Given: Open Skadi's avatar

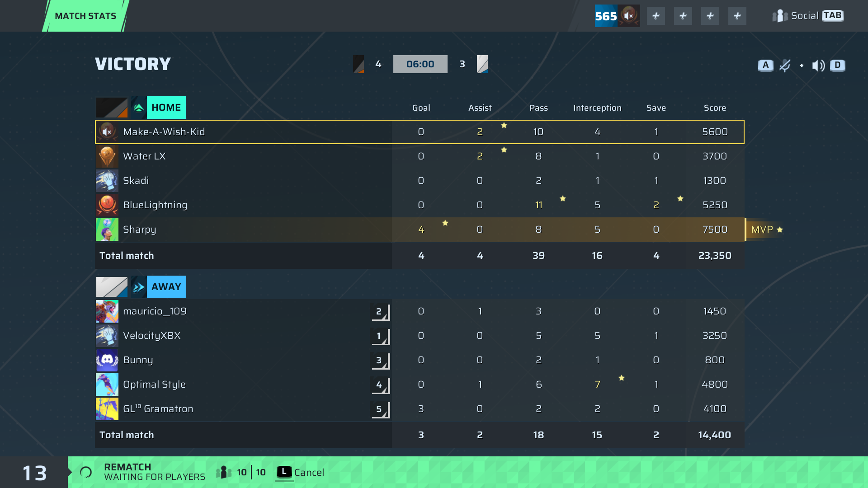Looking at the screenshot, I should pyautogui.click(x=107, y=181).
